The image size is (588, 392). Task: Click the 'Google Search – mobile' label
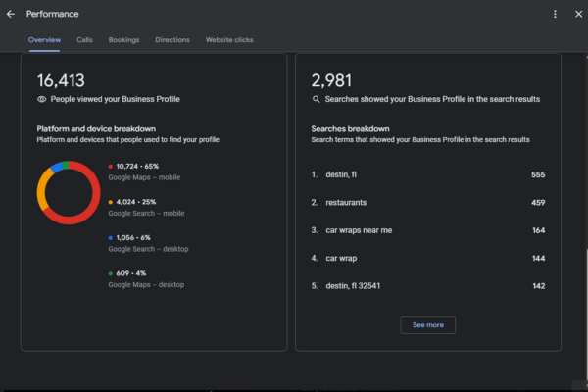(146, 213)
